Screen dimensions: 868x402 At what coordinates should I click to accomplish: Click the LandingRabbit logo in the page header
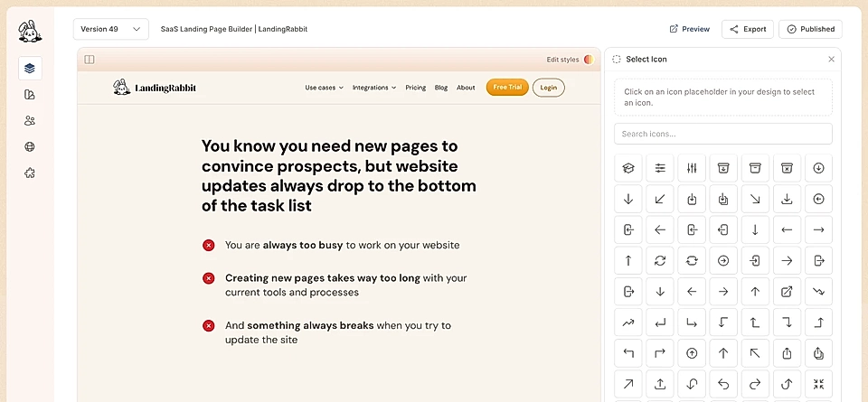coord(155,88)
